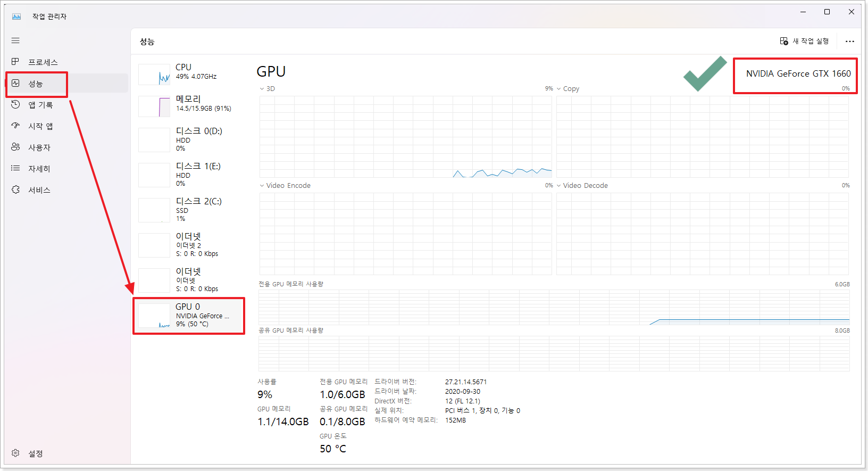Select the 디스크 0(D:) graph thumbnail
Screen dimensions: 868x471
click(154, 139)
